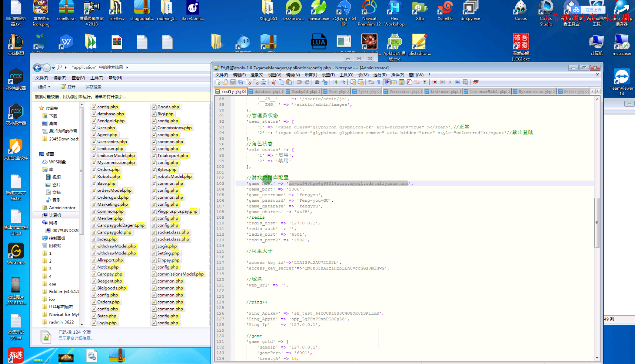635x364 pixels.
Task: Open Explorer recent locations dropdown arrow
Action: pos(54,67)
